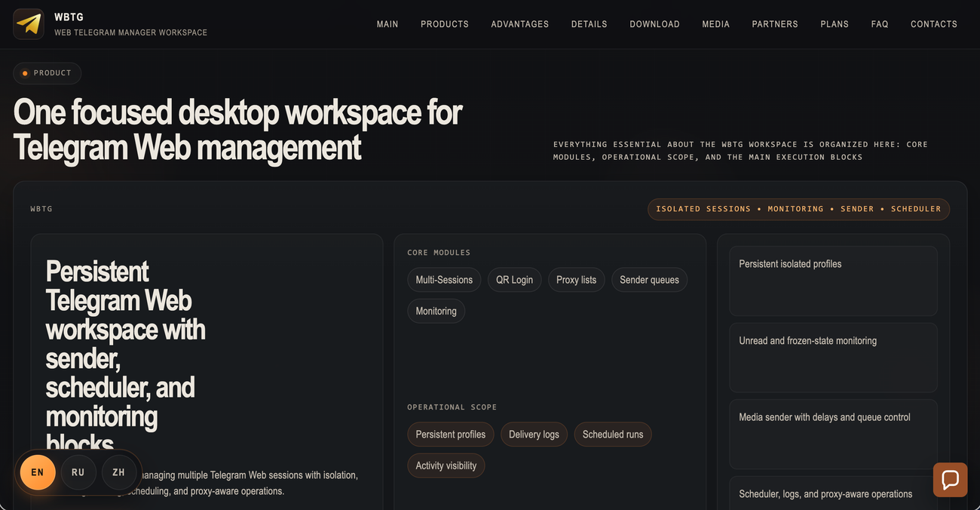Navigate to Advantages section
This screenshot has width=980, height=510.
[520, 24]
